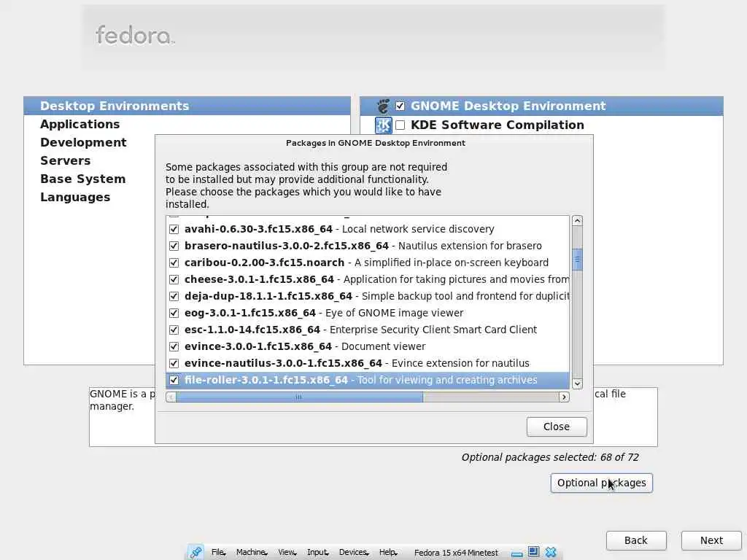The width and height of the screenshot is (747, 560).
Task: Open the Input menu
Action: [x=318, y=552]
